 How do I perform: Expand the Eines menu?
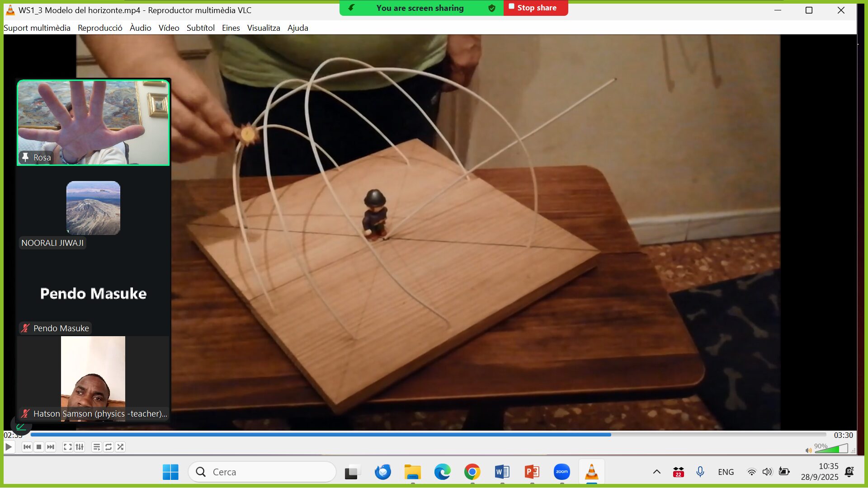pyautogui.click(x=231, y=28)
